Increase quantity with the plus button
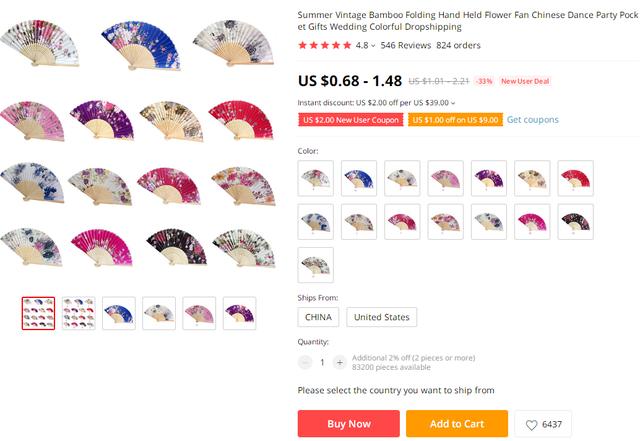Screen dimensions: 640x441 [340, 362]
